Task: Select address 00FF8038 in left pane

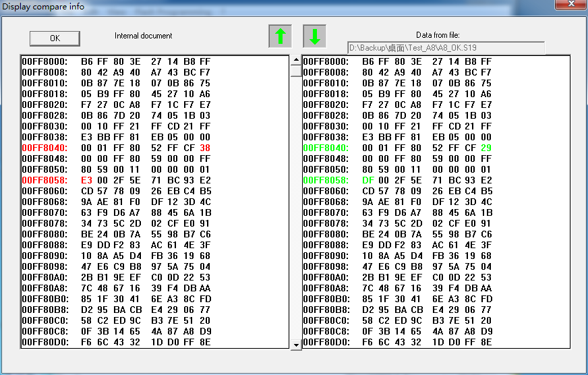Action: [x=45, y=137]
